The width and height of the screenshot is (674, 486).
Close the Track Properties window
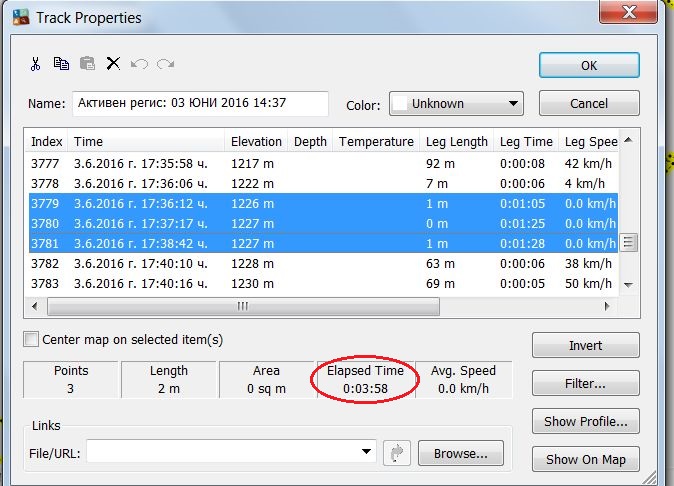point(628,12)
